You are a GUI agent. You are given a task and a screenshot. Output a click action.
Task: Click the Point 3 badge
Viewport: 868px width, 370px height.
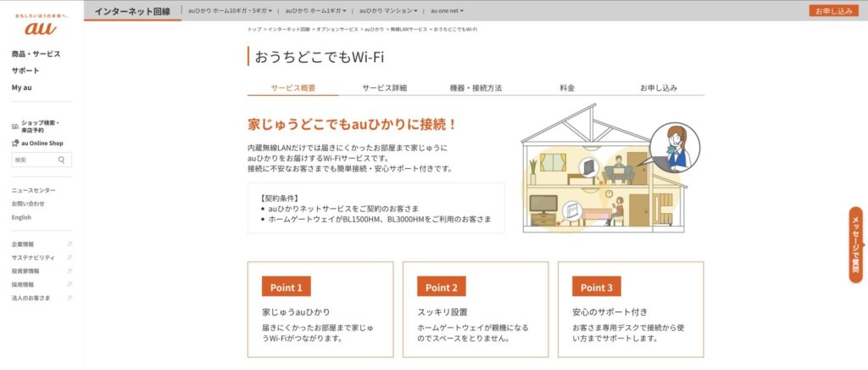coord(596,287)
